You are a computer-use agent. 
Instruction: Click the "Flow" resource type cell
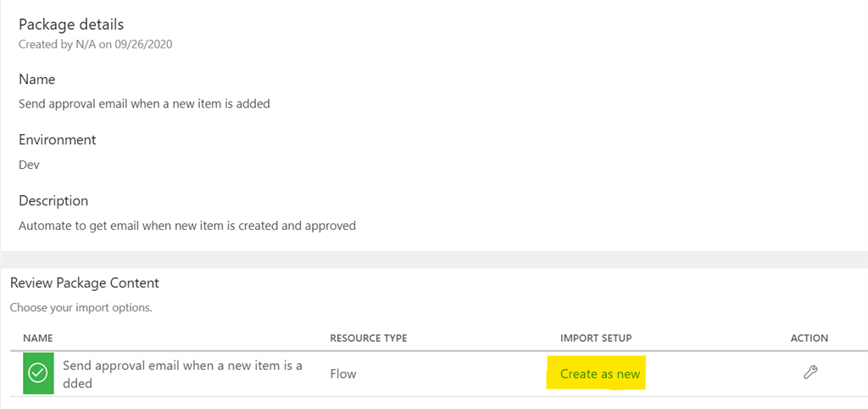[x=343, y=373]
